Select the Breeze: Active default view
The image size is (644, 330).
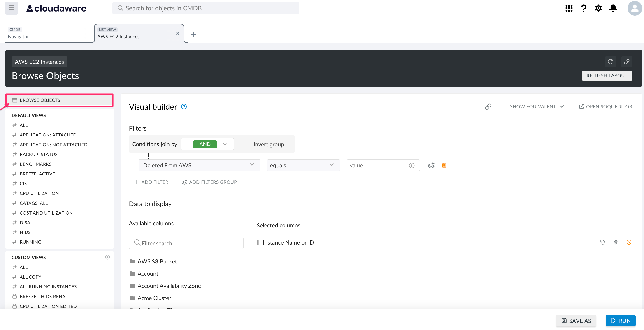37,174
